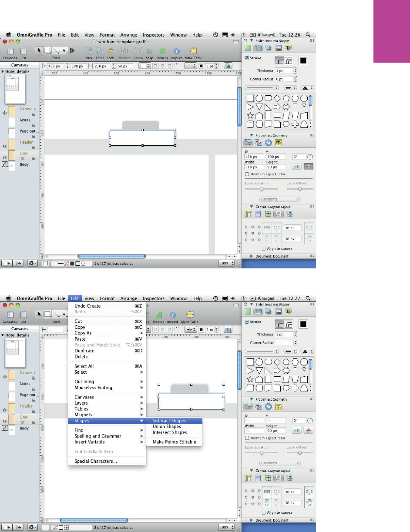410x532 pixels.
Task: Click Make Table icon in upper window
Action: pyautogui.click(x=194, y=50)
